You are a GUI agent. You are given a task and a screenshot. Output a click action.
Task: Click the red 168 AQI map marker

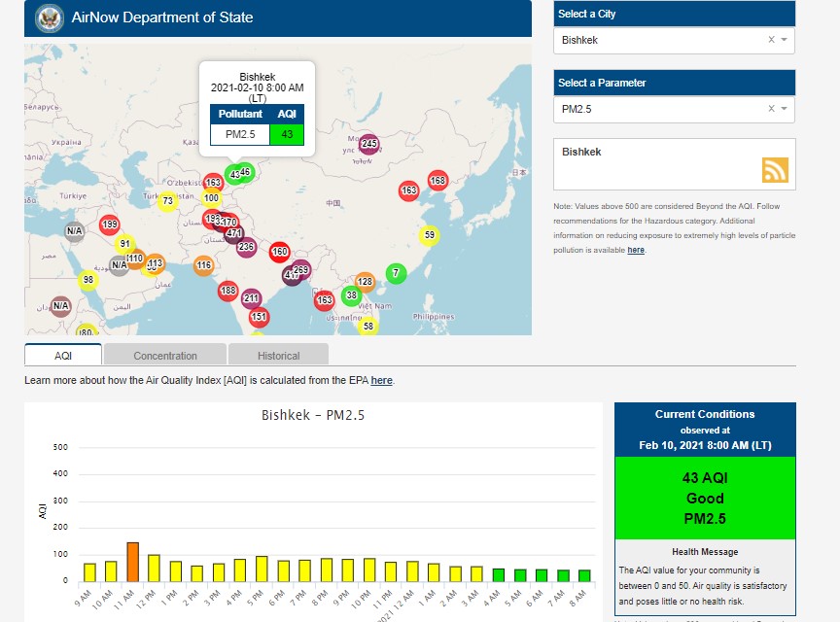tap(437, 181)
